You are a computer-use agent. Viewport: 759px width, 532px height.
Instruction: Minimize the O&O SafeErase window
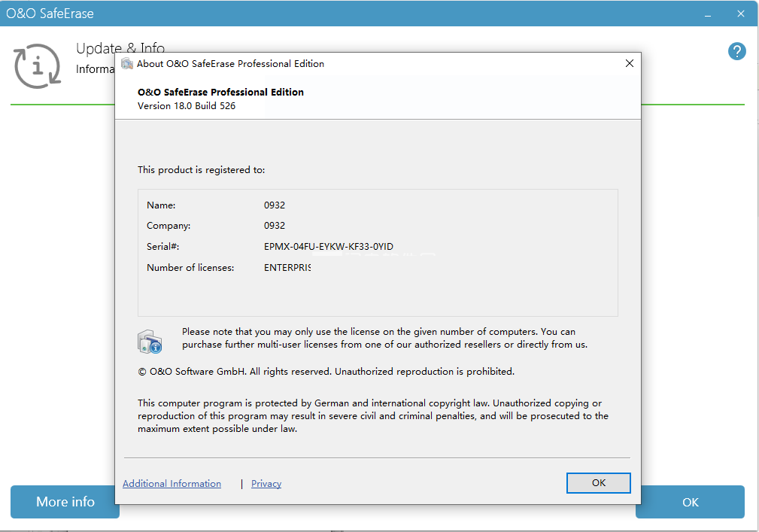pos(708,14)
